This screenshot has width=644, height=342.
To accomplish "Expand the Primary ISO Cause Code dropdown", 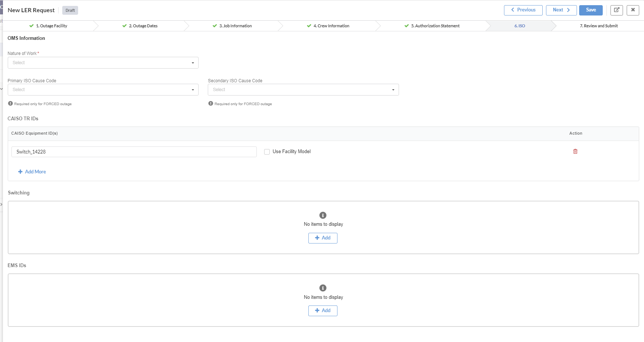I will 103,90.
